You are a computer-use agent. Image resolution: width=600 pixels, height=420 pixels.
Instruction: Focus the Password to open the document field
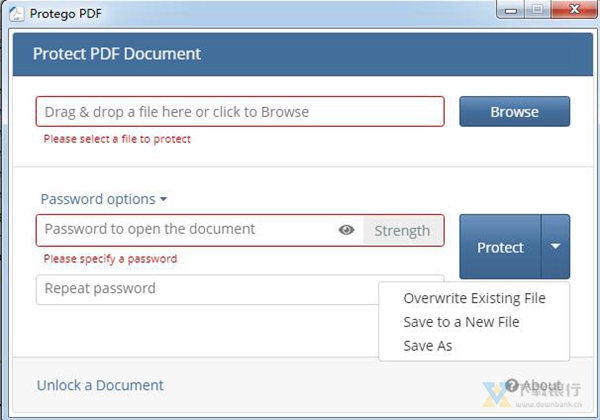point(185,230)
